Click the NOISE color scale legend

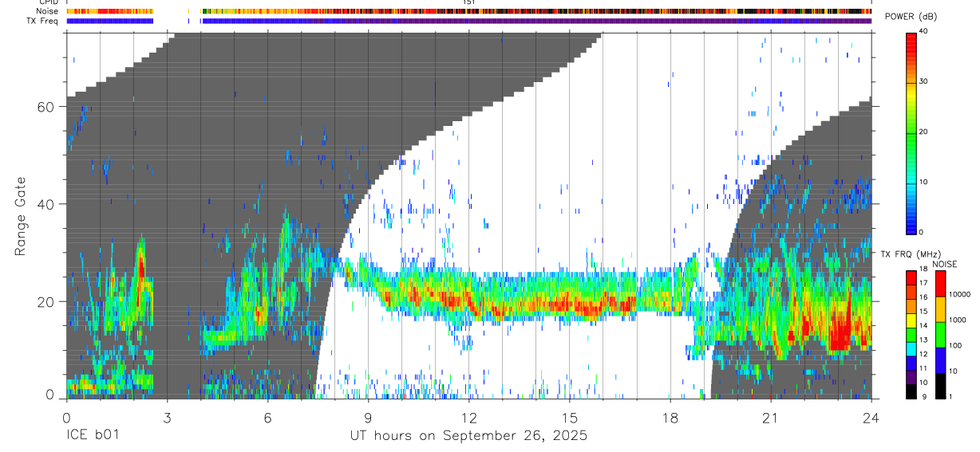941,334
